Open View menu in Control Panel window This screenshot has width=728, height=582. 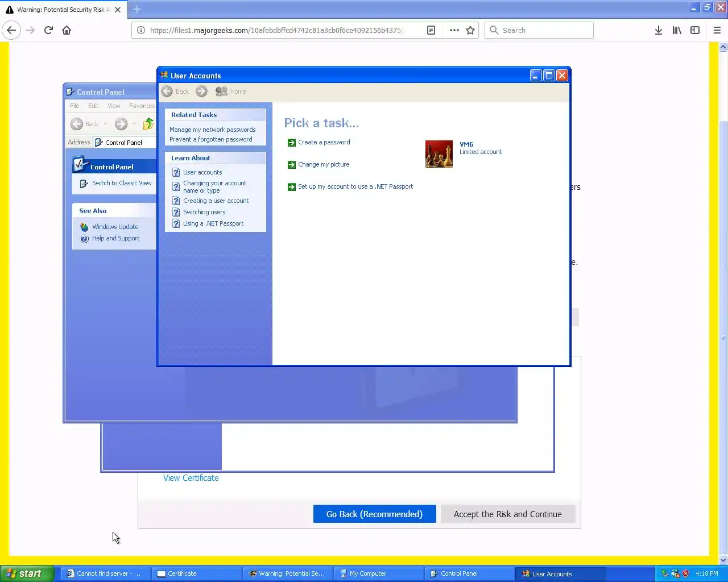click(x=114, y=106)
